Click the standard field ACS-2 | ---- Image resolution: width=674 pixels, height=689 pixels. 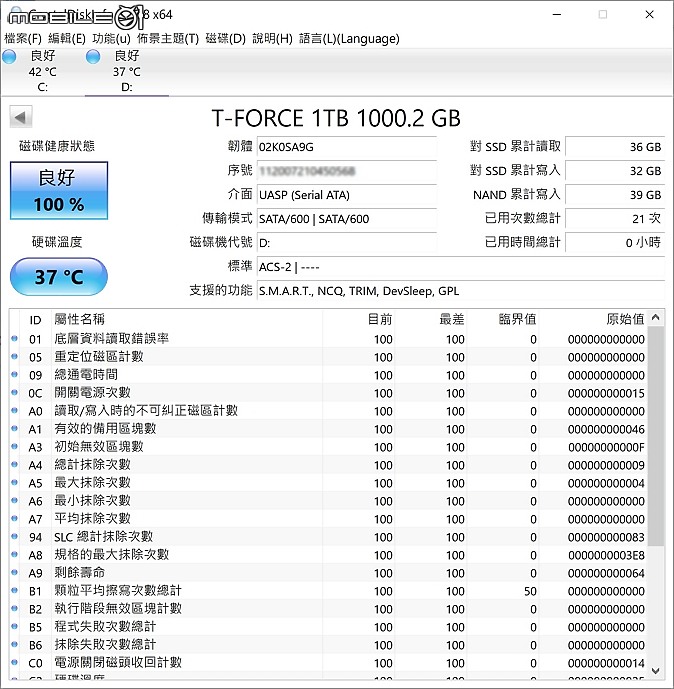coord(460,267)
